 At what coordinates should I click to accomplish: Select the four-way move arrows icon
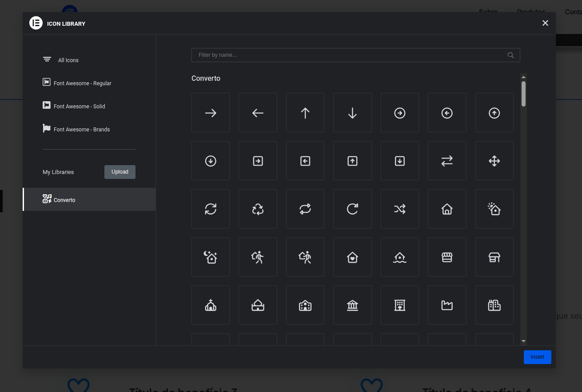pyautogui.click(x=494, y=161)
